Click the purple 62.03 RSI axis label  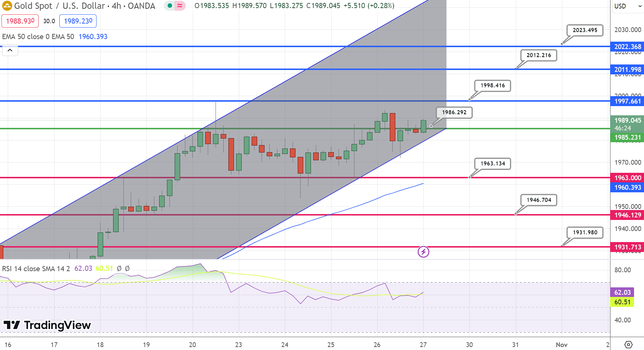(x=622, y=292)
